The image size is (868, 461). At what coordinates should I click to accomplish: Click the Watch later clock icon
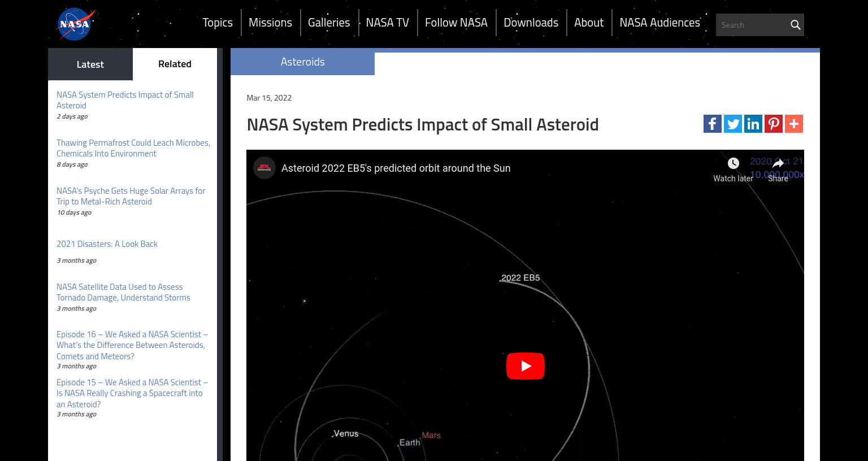click(733, 163)
